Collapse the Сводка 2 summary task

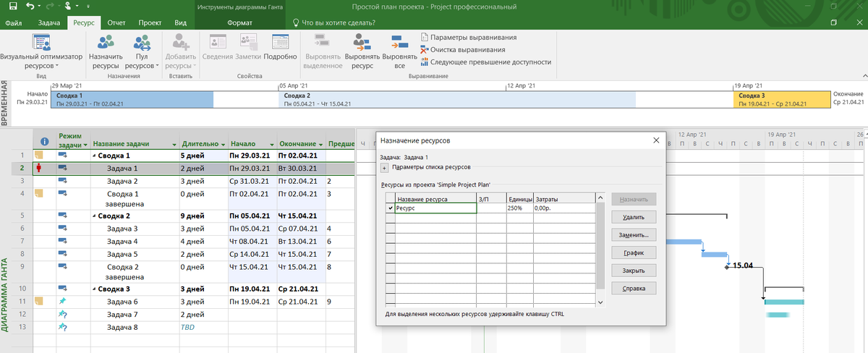95,216
